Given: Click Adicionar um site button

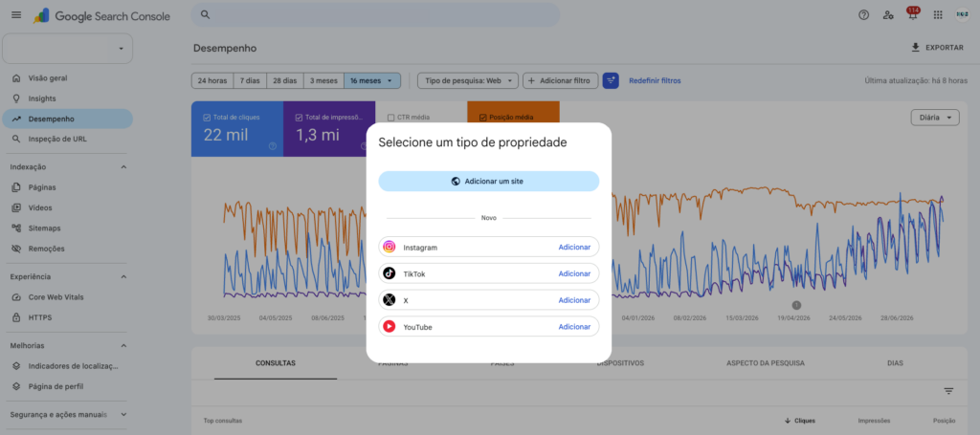Looking at the screenshot, I should [x=489, y=181].
